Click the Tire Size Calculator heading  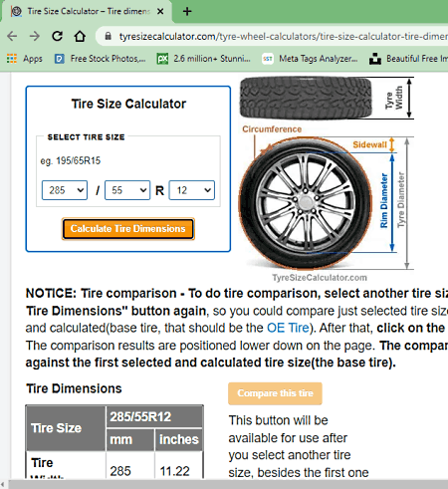[128, 104]
